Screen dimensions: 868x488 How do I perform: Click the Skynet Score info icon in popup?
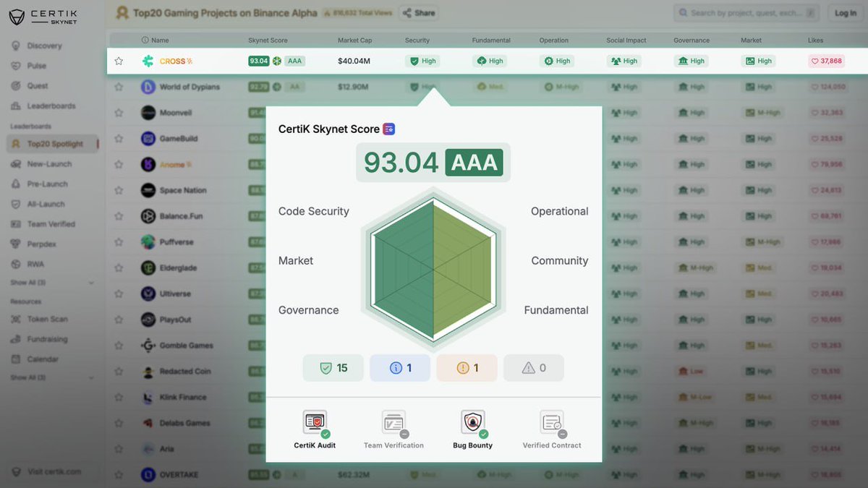click(x=389, y=129)
